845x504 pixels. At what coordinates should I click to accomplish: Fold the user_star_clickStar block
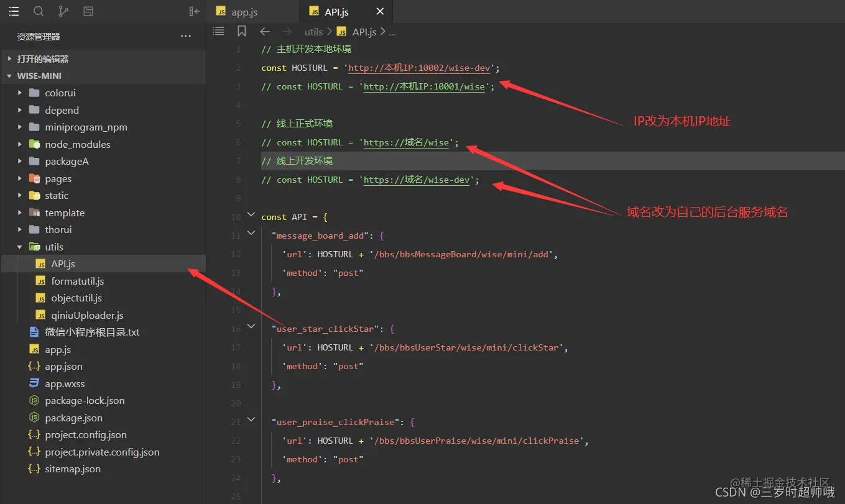pos(251,327)
